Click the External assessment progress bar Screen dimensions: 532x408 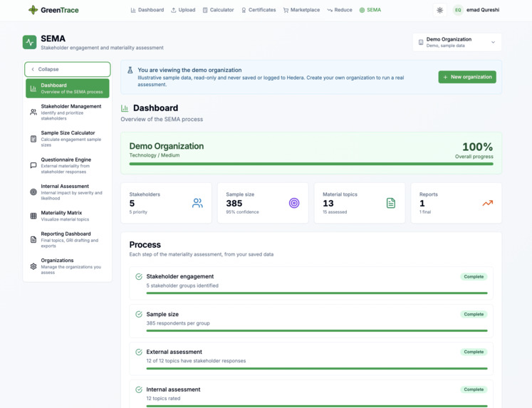317,368
